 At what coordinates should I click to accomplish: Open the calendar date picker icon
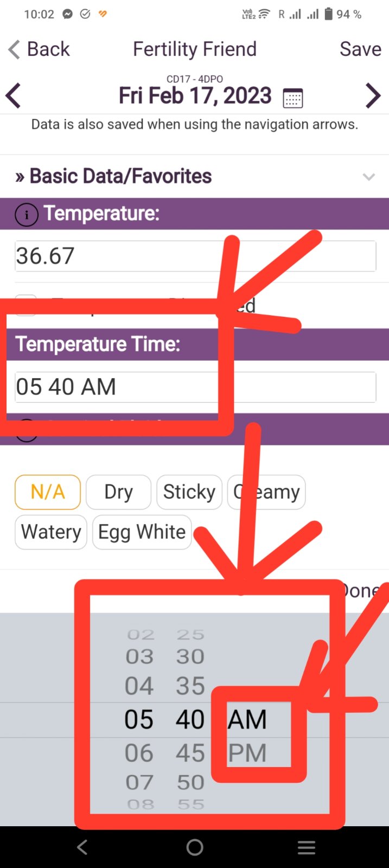point(293,98)
